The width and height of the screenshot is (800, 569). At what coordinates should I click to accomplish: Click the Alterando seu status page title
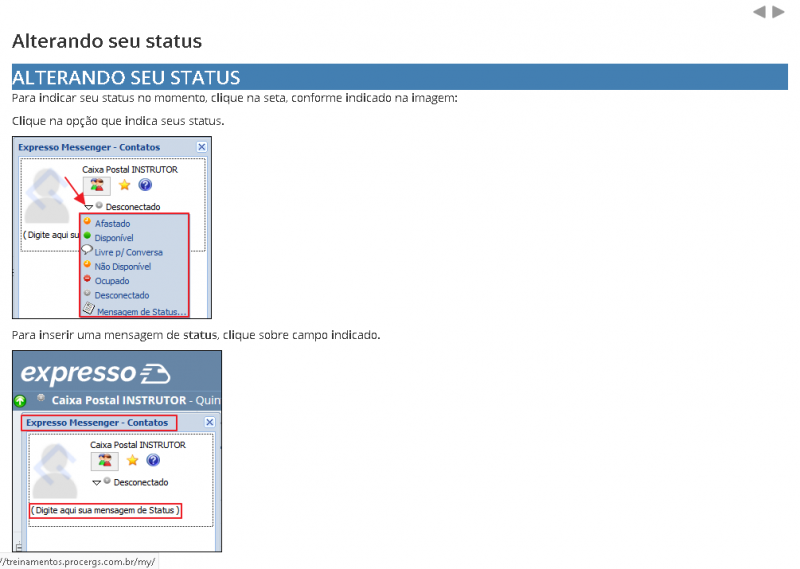(x=107, y=41)
